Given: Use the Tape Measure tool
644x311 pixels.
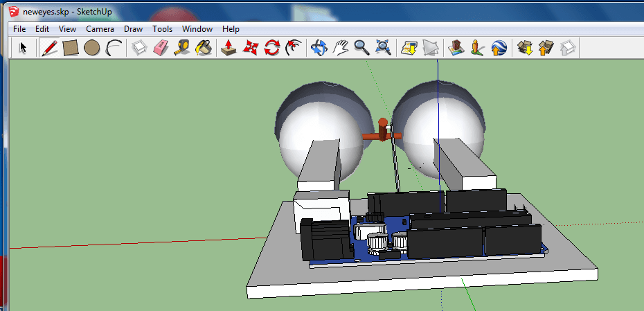Looking at the screenshot, I should 181,48.
